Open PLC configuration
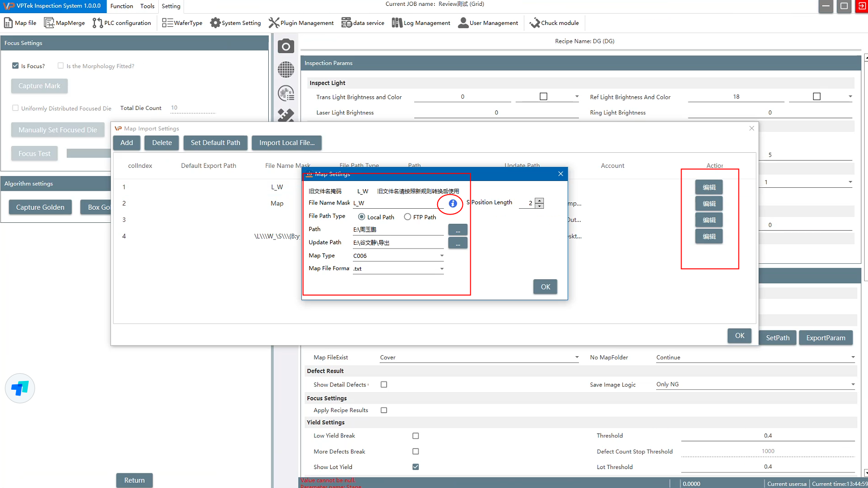 [122, 23]
